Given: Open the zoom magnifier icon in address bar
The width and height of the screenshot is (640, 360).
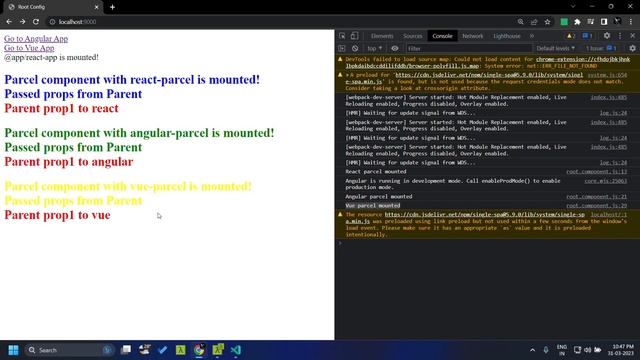Looking at the screenshot, I should 520,22.
